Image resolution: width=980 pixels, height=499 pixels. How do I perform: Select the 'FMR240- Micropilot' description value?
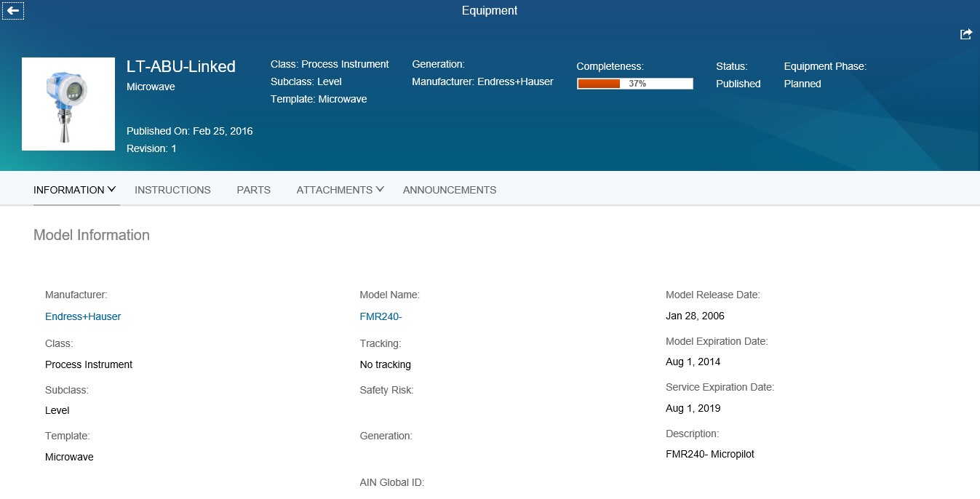pos(710,454)
